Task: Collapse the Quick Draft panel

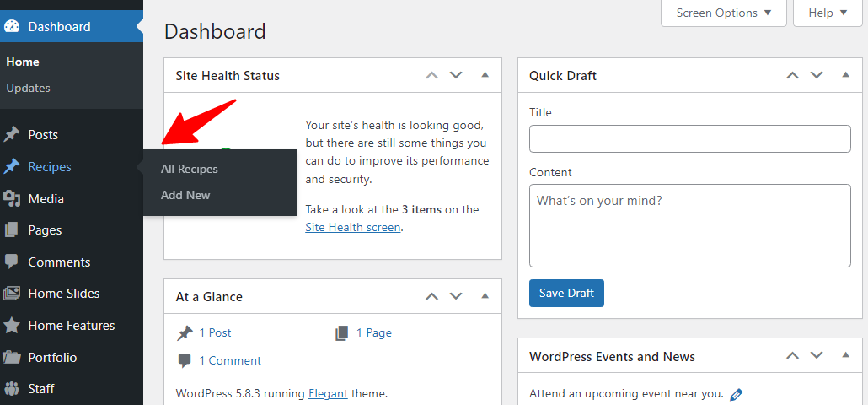Action: (x=845, y=75)
